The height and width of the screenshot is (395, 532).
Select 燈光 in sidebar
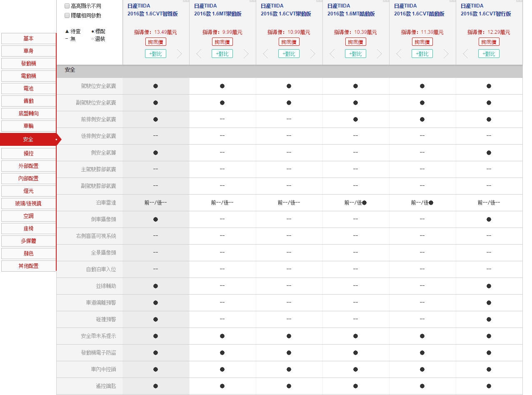(28, 191)
